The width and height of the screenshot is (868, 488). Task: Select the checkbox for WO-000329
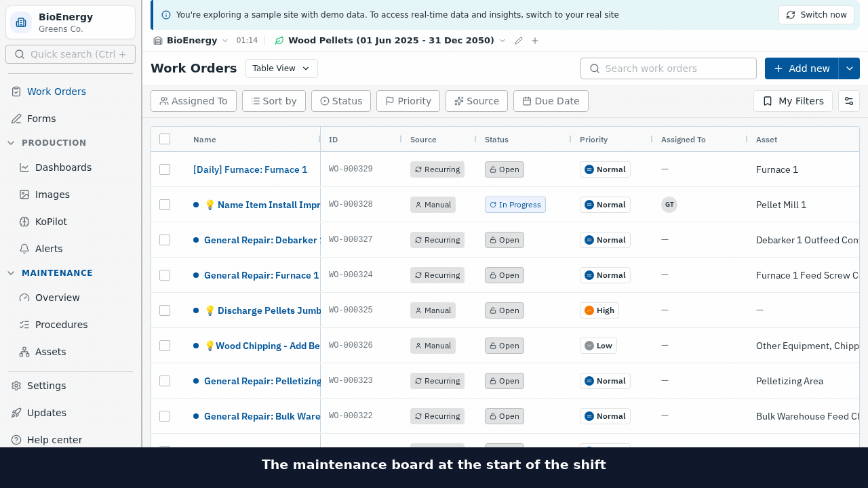coord(165,169)
